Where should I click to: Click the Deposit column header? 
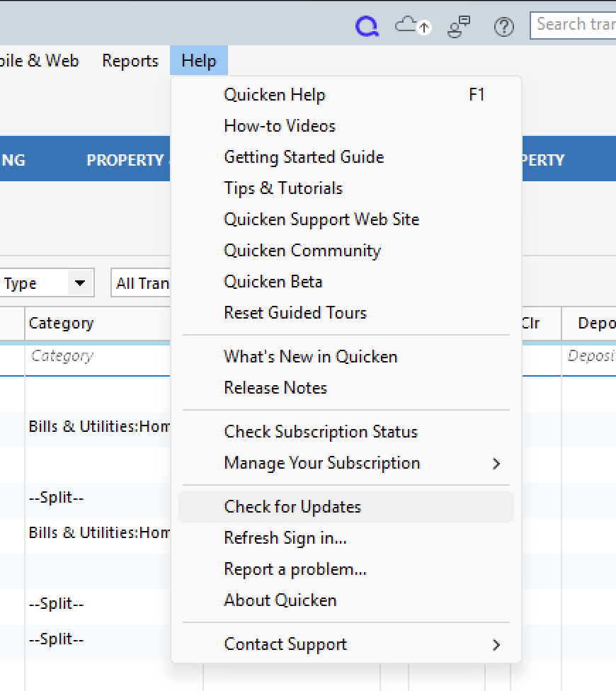pyautogui.click(x=589, y=324)
